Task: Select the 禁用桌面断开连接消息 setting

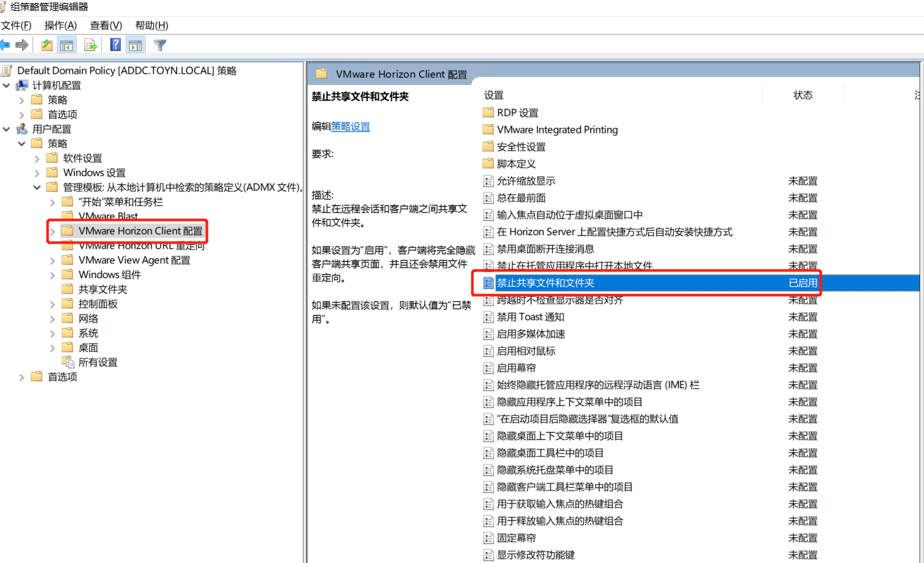Action: tap(545, 249)
